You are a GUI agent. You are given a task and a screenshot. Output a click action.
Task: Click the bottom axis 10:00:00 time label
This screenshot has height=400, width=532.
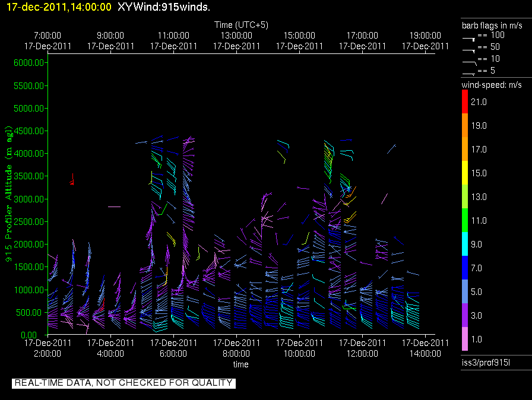(299, 354)
